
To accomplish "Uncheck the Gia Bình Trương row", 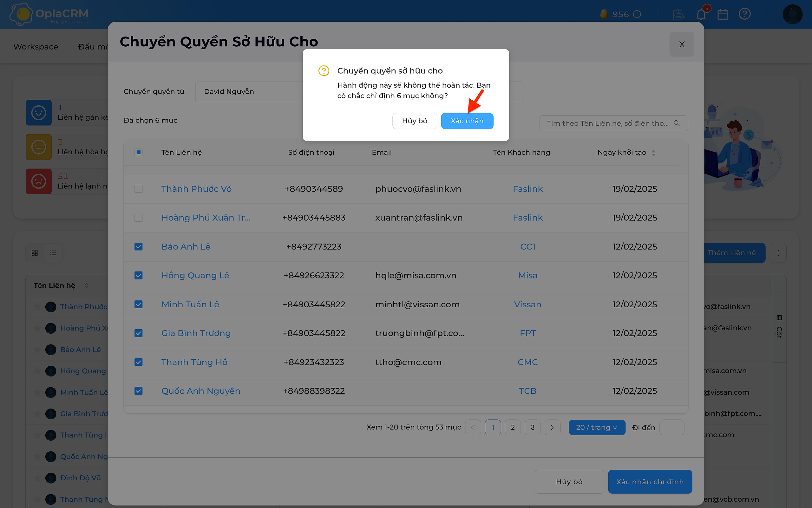I will point(138,333).
